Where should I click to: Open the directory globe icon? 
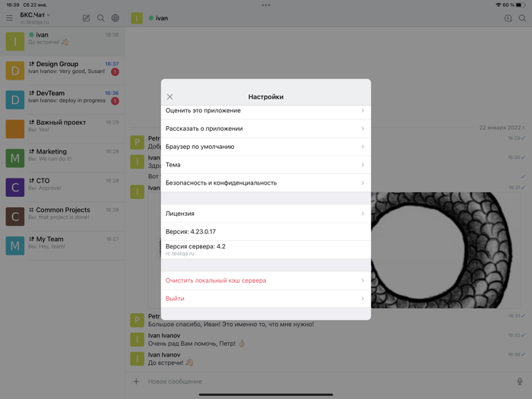[x=116, y=18]
